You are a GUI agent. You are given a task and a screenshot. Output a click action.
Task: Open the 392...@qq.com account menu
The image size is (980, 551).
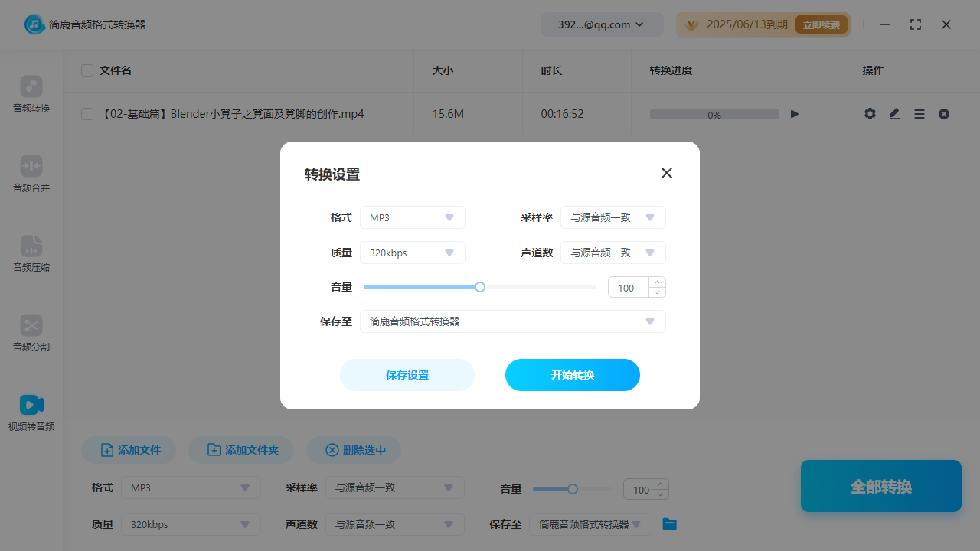[602, 24]
